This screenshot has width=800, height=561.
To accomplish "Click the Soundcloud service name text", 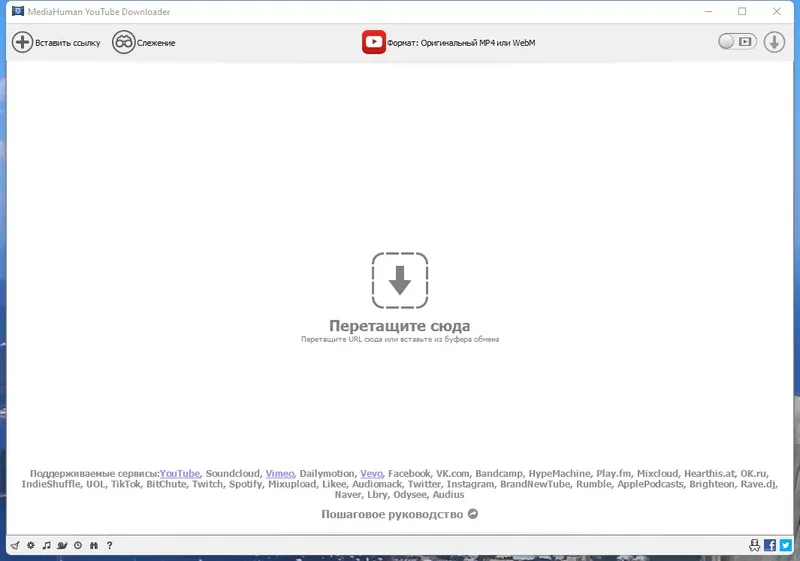I will 233,473.
